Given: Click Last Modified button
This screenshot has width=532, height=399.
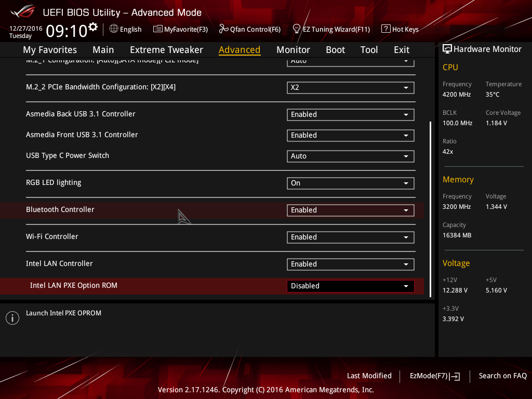Looking at the screenshot, I should pos(369,376).
